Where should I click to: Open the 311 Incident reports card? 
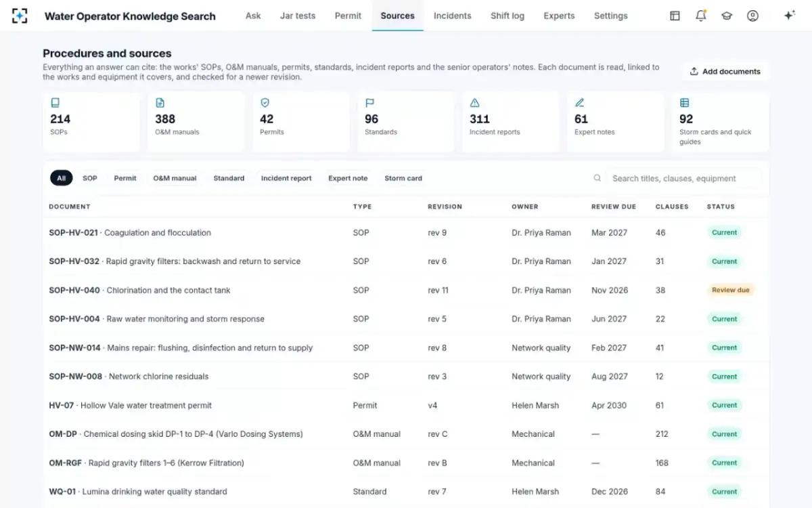pos(511,122)
